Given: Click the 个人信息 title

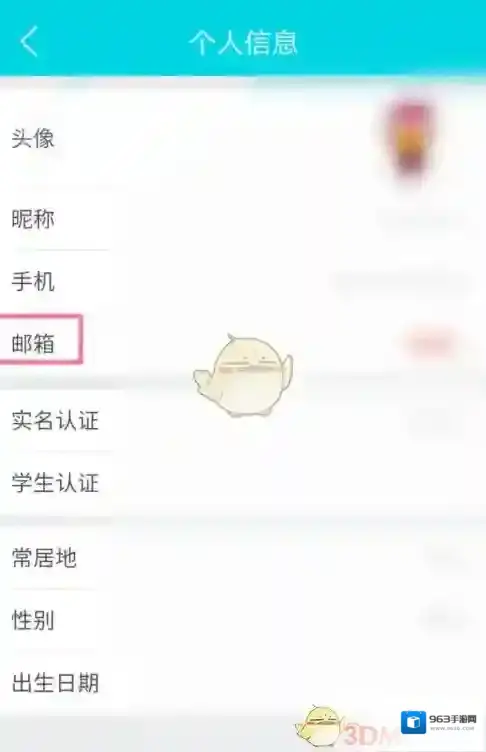Looking at the screenshot, I should [x=243, y=42].
